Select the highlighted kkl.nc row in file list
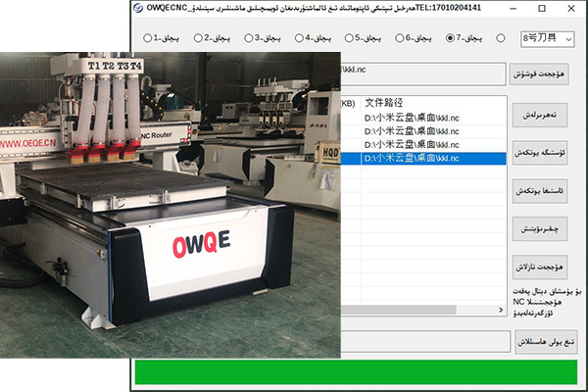This screenshot has height=392, width=588. pyautogui.click(x=421, y=157)
